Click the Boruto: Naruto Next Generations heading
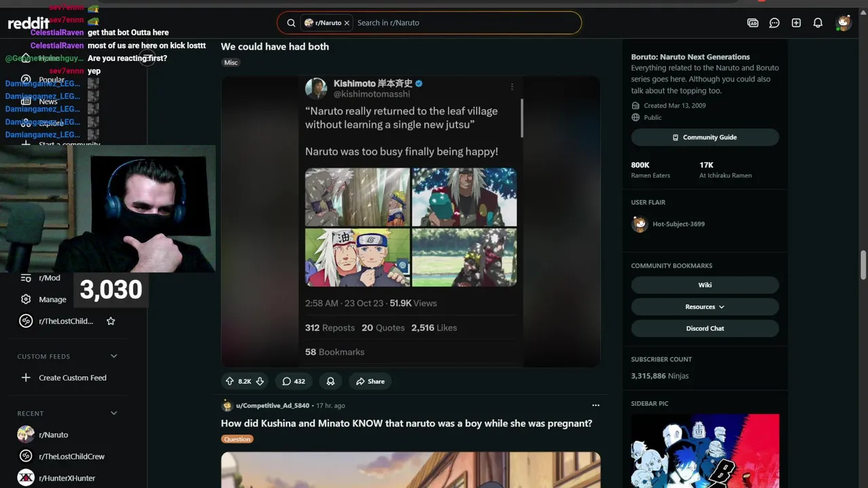The height and width of the screenshot is (488, 868). [x=690, y=57]
